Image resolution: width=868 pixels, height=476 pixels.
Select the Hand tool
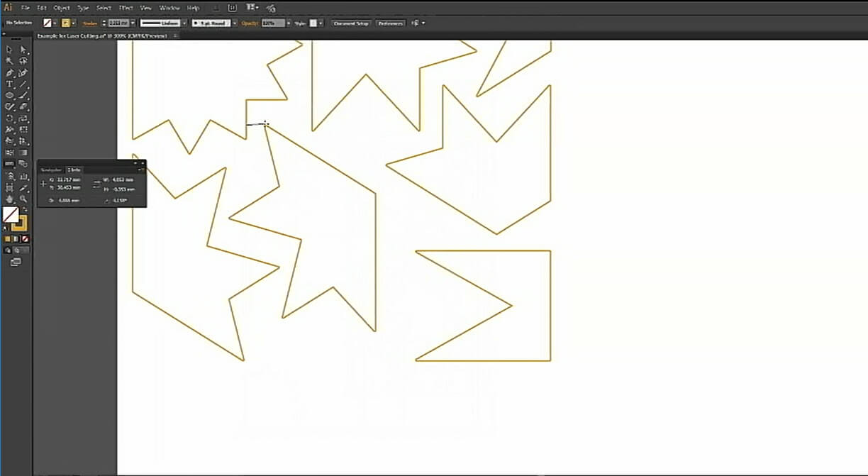coord(10,199)
